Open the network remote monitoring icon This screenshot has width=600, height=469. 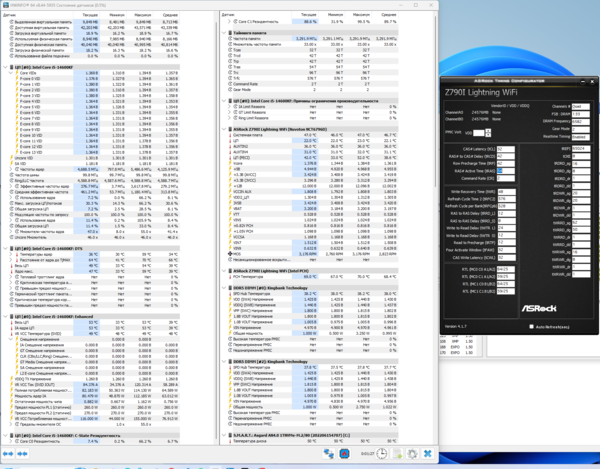coord(329,454)
